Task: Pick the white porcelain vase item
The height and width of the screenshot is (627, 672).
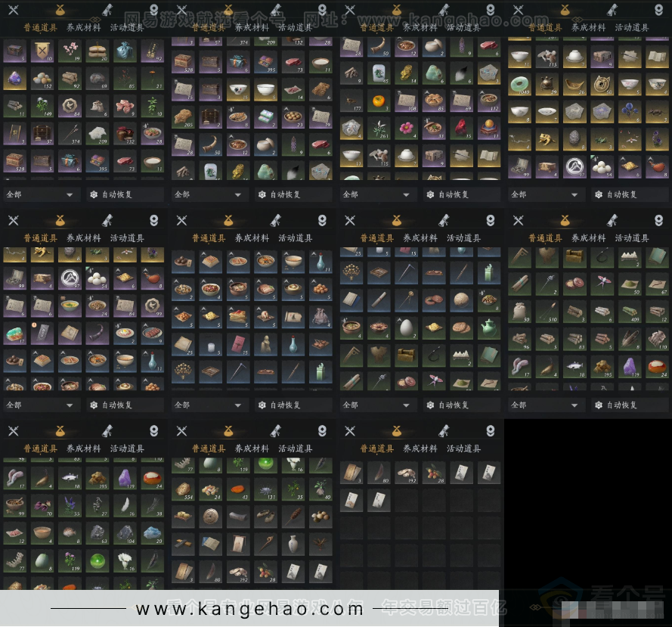Action: pyautogui.click(x=293, y=545)
